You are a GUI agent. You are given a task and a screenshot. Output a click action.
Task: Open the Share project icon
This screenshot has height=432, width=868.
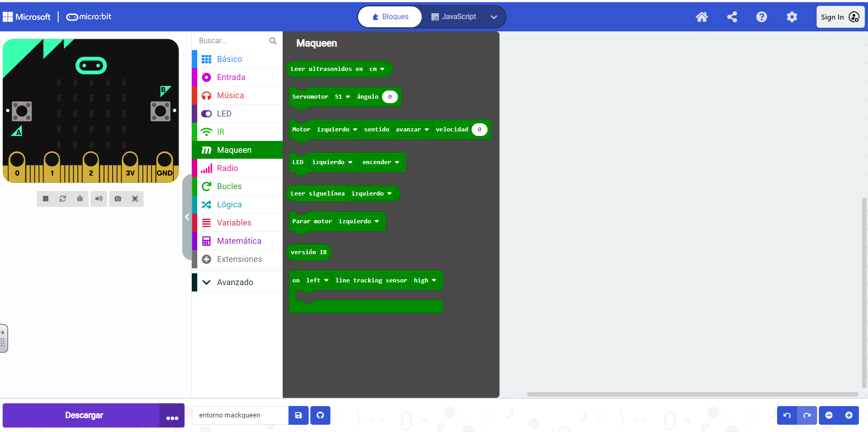pos(732,17)
